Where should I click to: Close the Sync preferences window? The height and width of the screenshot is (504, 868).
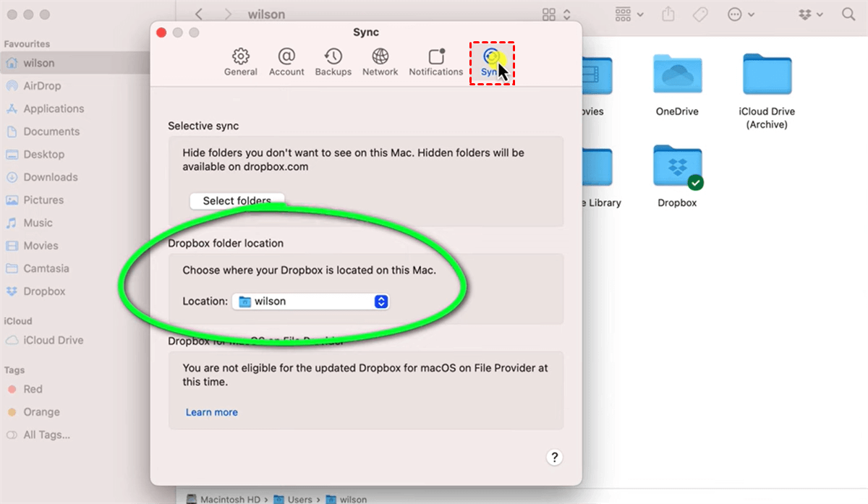[161, 33]
